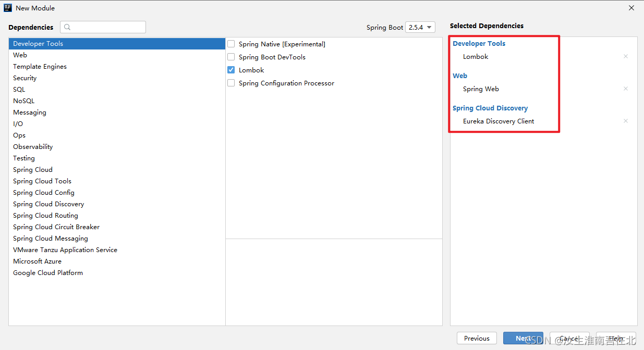Remove Spring Web from selected dependencies
The width and height of the screenshot is (644, 350).
(625, 89)
